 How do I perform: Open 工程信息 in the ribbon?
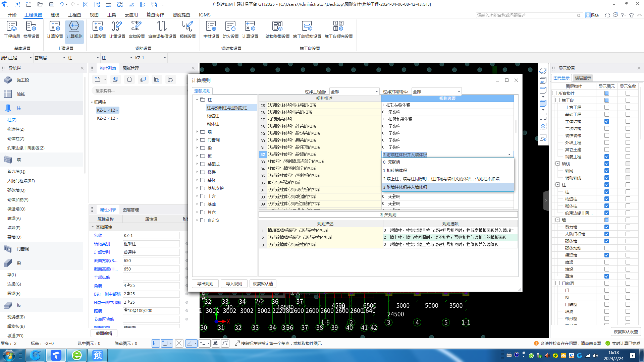coord(12,29)
